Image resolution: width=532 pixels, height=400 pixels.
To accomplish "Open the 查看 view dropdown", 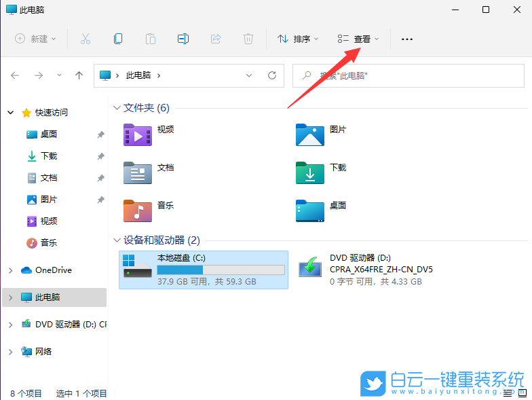I will [358, 39].
